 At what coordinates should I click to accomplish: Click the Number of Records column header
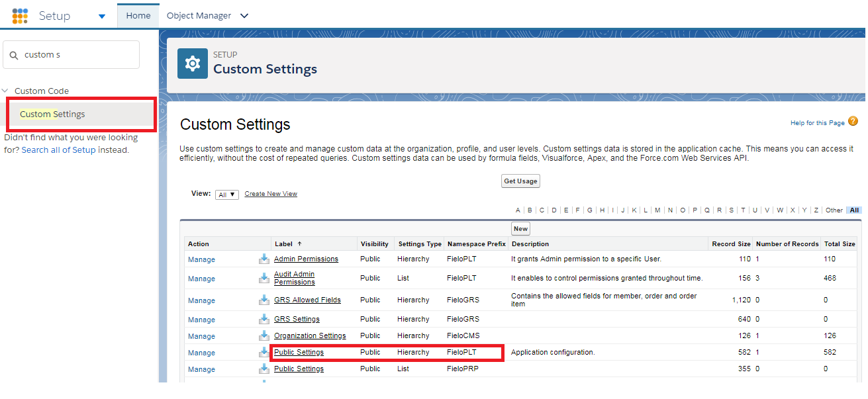[787, 244]
